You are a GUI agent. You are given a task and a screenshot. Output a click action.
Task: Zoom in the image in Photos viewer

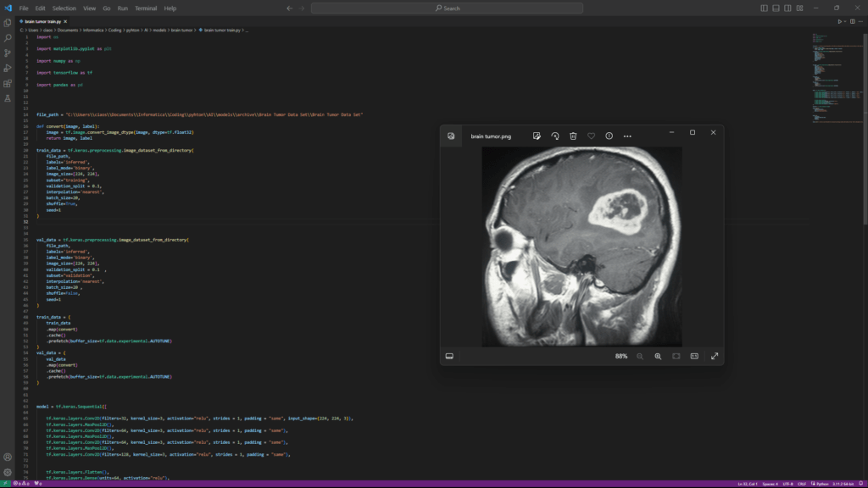click(658, 357)
